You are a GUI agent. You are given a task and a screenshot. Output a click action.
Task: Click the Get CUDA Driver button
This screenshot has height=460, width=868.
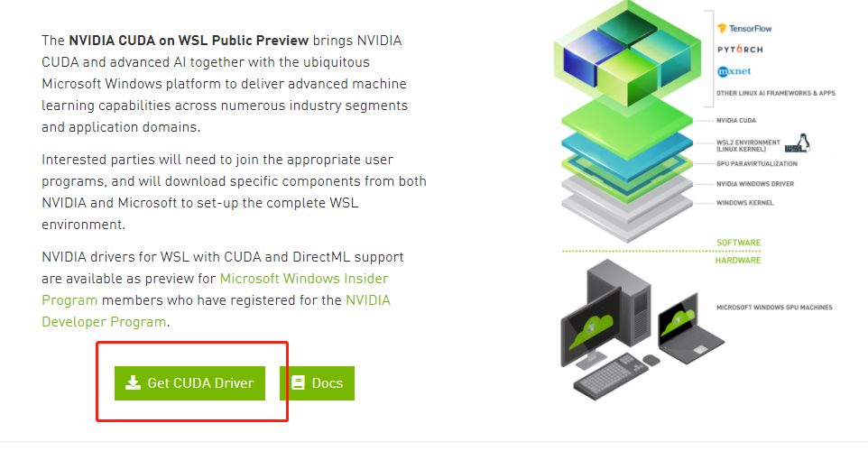coord(189,383)
